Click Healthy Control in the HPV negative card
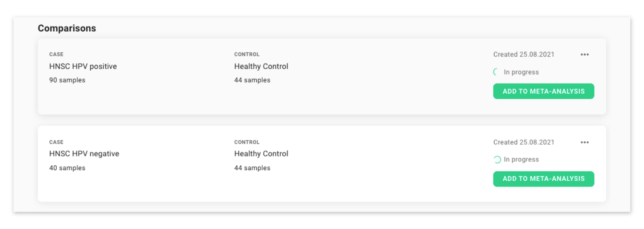Screen dimensions: 644x229 coord(261,154)
